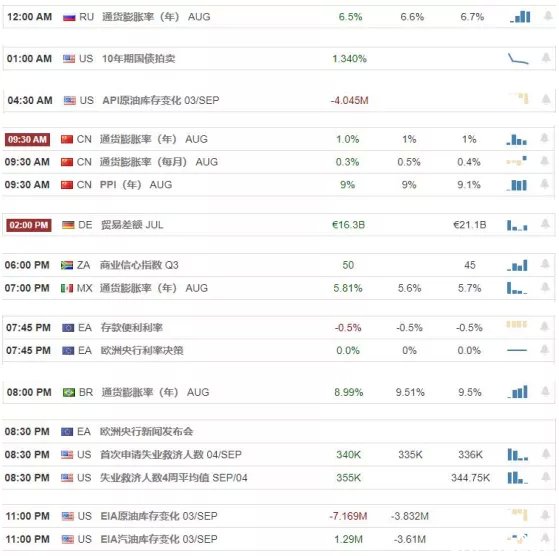Open mini chart for initial jobless claims
The height and width of the screenshot is (556, 559).
click(518, 454)
